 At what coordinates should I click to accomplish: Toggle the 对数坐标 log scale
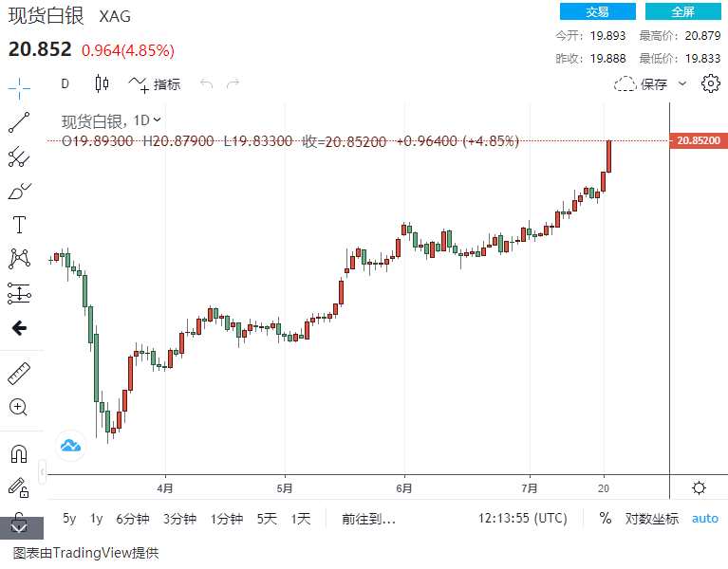point(651,519)
